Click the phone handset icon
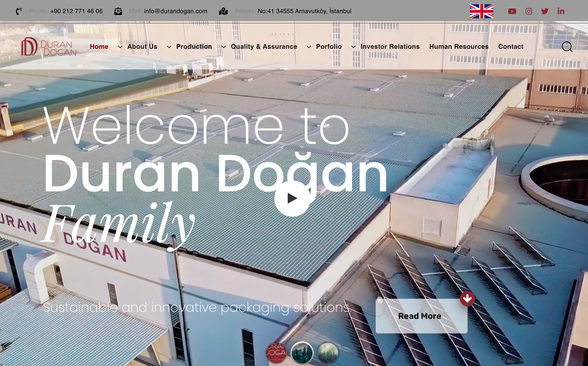 click(19, 11)
